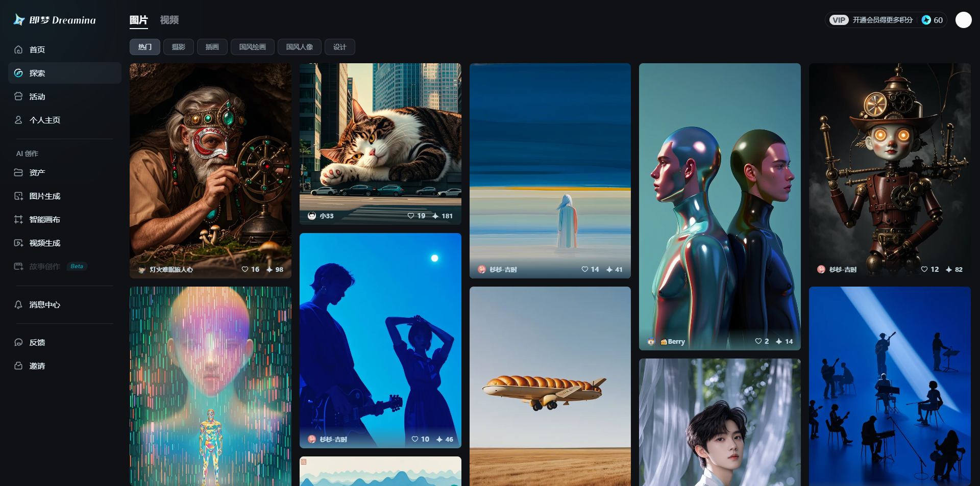Open the user avatar menu
The image size is (980, 486).
[963, 20]
